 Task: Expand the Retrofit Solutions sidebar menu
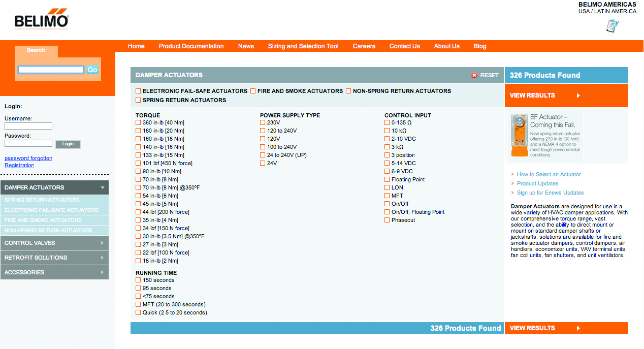(54, 258)
